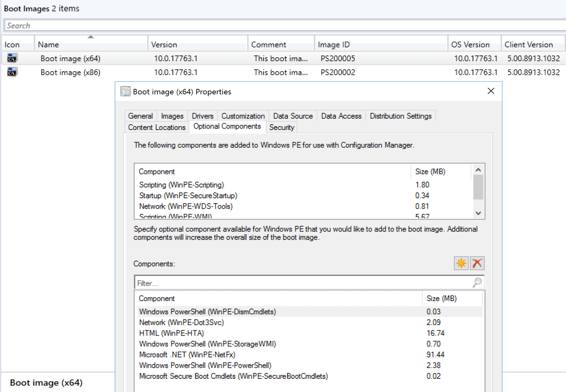
Task: Sort components by the Size (MB) column
Action: [x=441, y=298]
